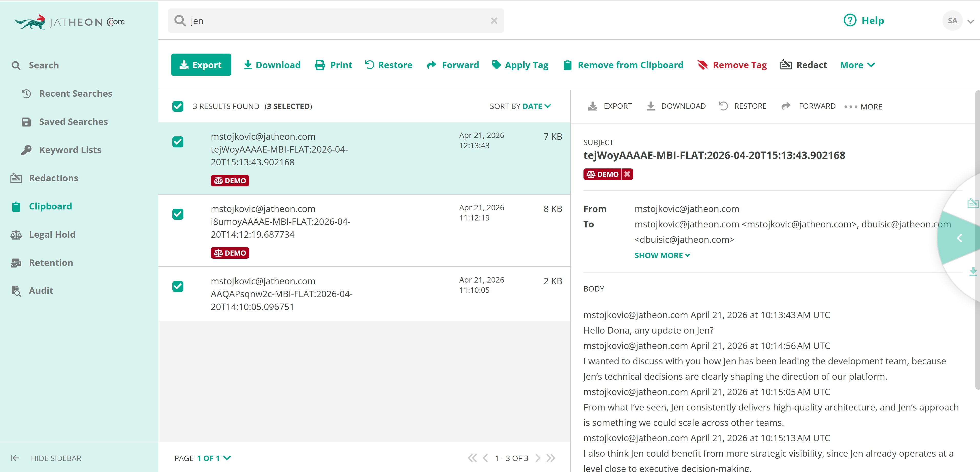This screenshot has height=472, width=980.
Task: Click the Legal Hold scales icon
Action: coord(16,235)
